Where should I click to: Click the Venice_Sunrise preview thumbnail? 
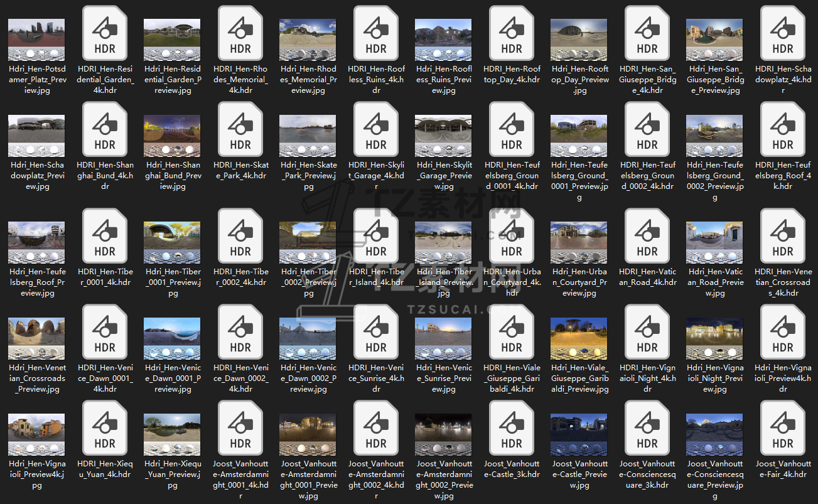click(x=443, y=338)
